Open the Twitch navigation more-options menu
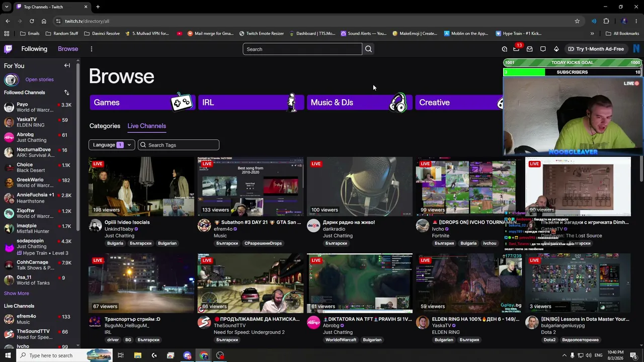Image resolution: width=644 pixels, height=362 pixels. click(92, 49)
